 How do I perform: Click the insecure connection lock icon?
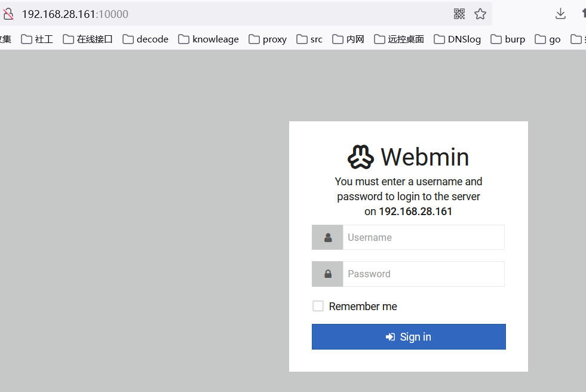[8, 14]
